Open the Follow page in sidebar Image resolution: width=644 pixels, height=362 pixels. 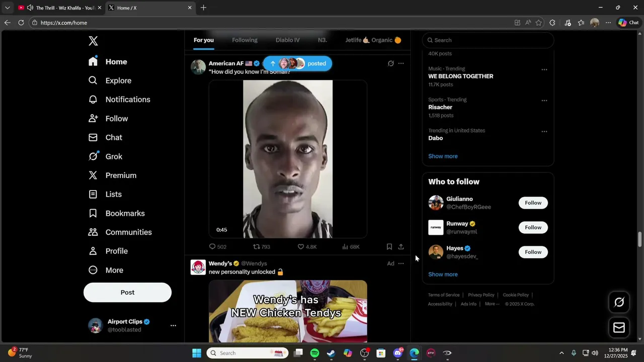(109, 119)
